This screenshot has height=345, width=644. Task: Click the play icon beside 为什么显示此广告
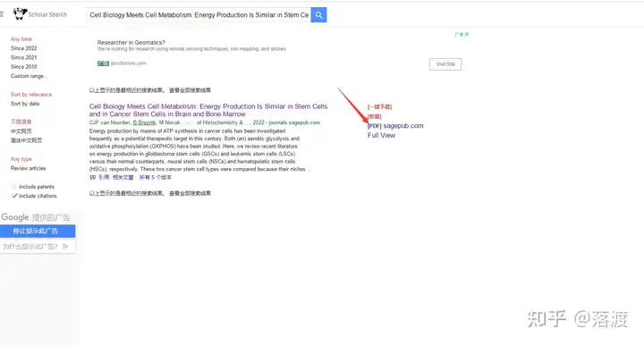(x=65, y=247)
